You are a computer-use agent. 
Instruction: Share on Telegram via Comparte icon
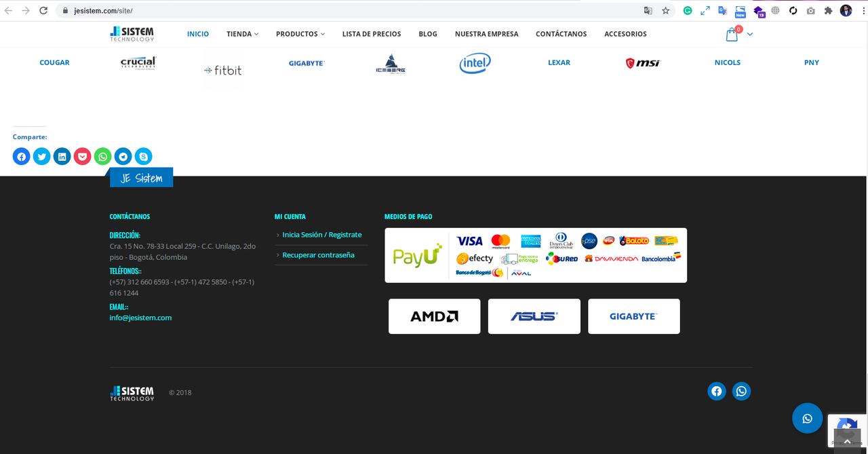click(123, 157)
